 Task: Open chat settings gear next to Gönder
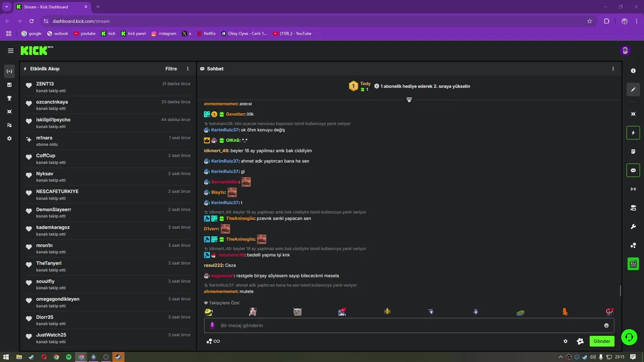[x=565, y=341]
